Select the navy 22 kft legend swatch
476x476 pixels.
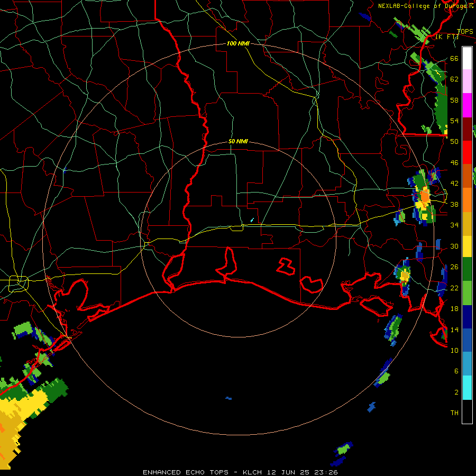467,317
